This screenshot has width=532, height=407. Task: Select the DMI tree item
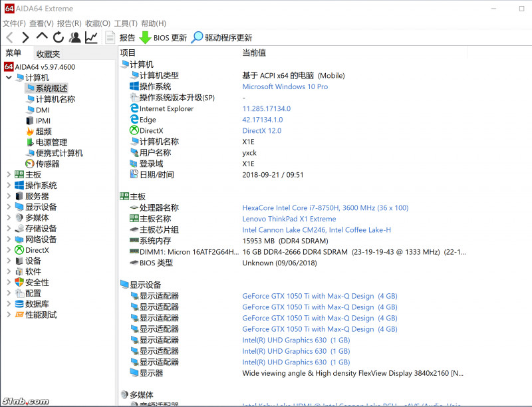tap(43, 110)
